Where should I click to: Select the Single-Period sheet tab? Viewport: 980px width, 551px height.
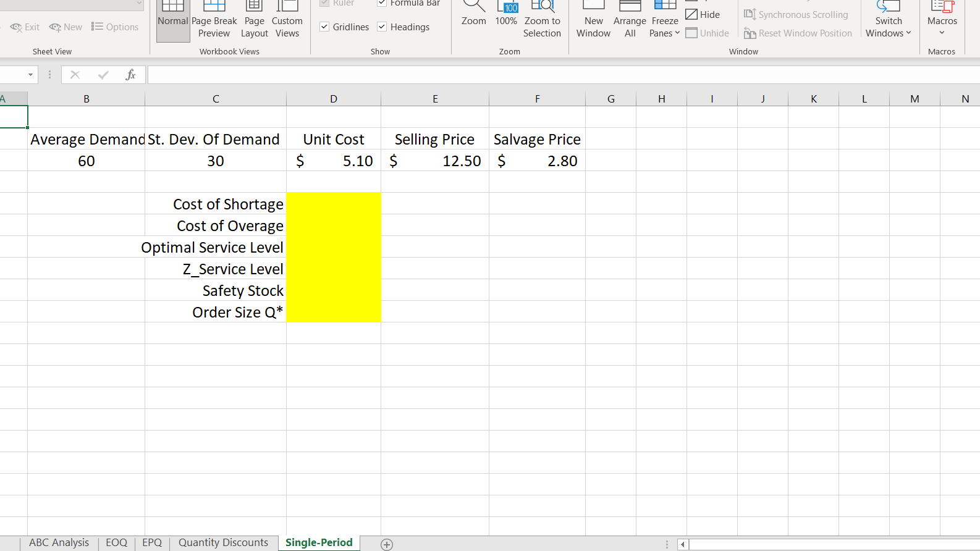pyautogui.click(x=319, y=543)
